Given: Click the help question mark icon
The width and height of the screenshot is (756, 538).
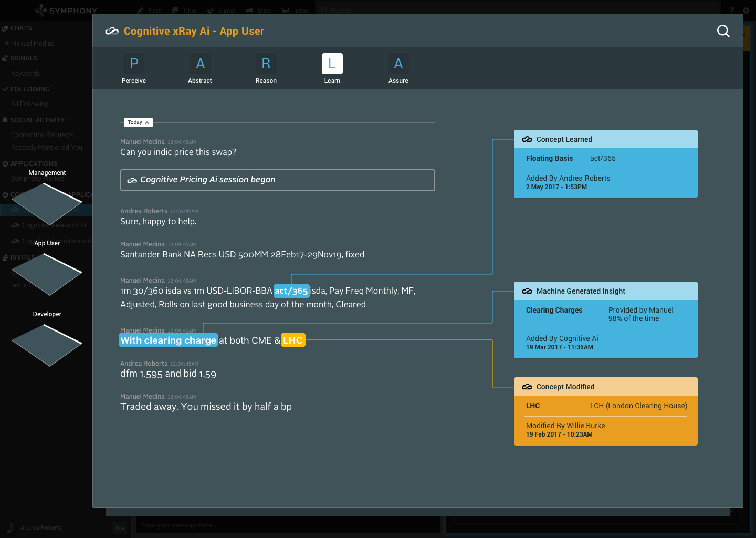Looking at the screenshot, I should 731,11.
